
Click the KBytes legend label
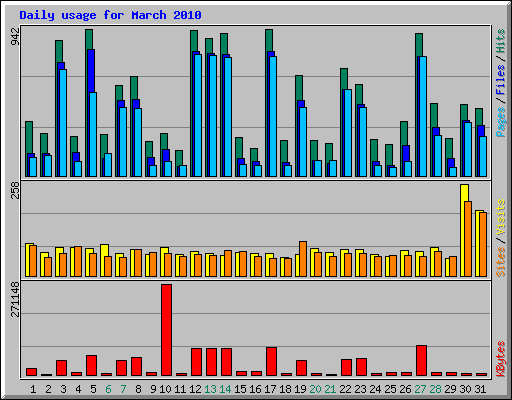coord(500,359)
